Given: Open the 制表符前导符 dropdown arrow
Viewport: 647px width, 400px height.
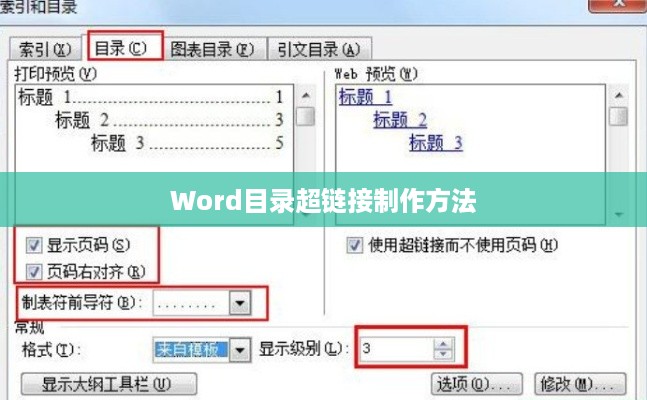Looking at the screenshot, I should [x=240, y=303].
